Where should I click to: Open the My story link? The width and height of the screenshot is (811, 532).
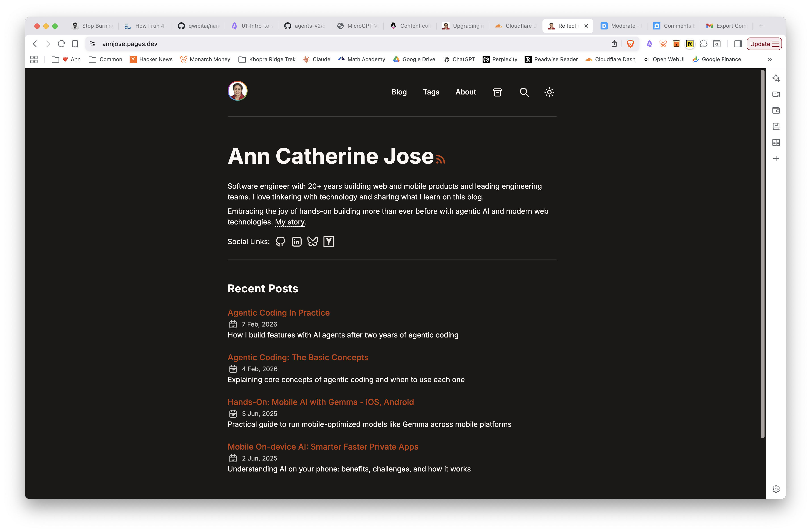[x=289, y=222]
